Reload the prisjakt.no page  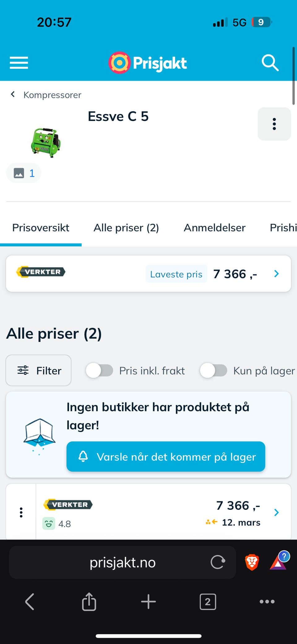[218, 562]
